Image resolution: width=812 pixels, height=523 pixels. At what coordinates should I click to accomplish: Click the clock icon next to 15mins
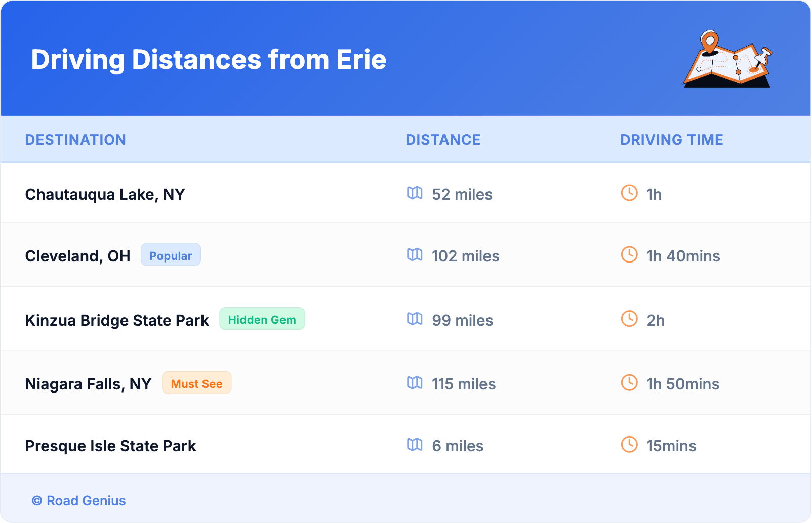[x=629, y=445]
